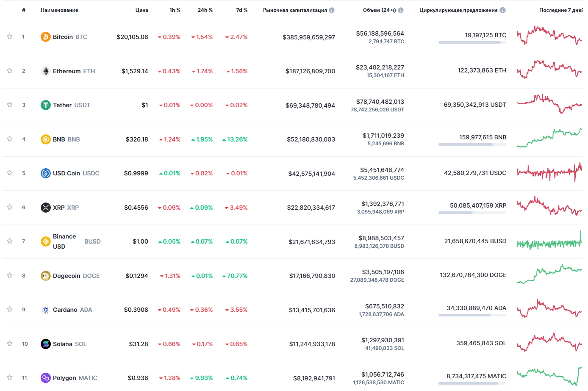The width and height of the screenshot is (588, 391).
Task: Open BNB 7-day sparkline chart
Action: point(549,138)
